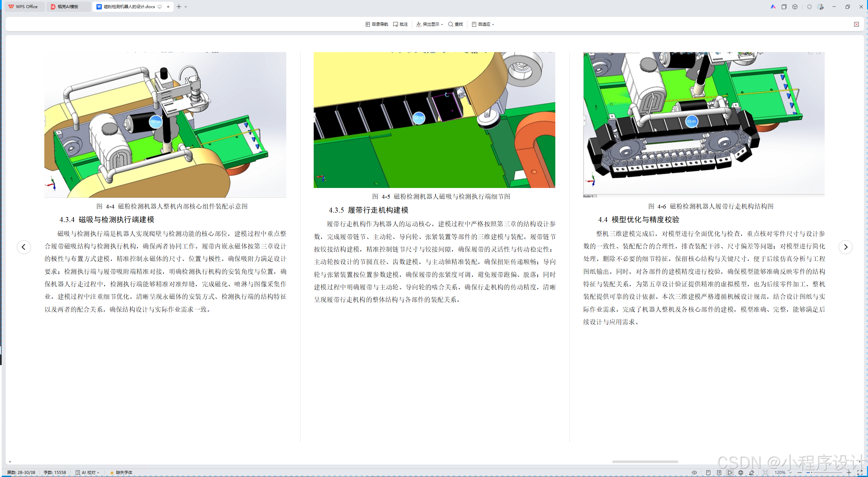The height and width of the screenshot is (477, 868).
Task: Go to previous screen with left arrow
Action: [24, 247]
